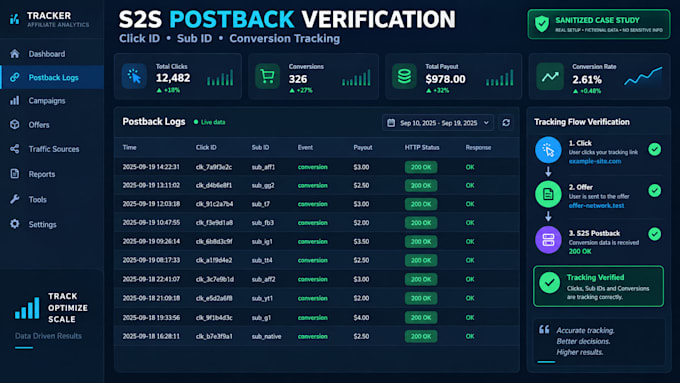Click the Conversions shopping cart icon

tap(267, 76)
